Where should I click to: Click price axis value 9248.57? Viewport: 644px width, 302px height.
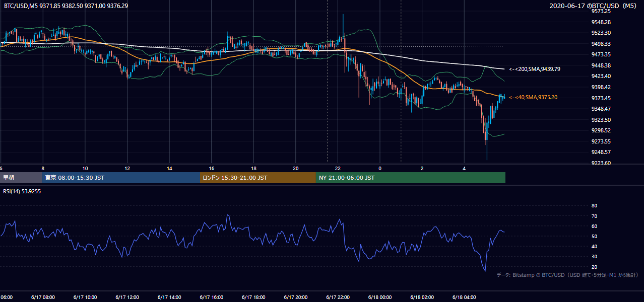(601, 152)
